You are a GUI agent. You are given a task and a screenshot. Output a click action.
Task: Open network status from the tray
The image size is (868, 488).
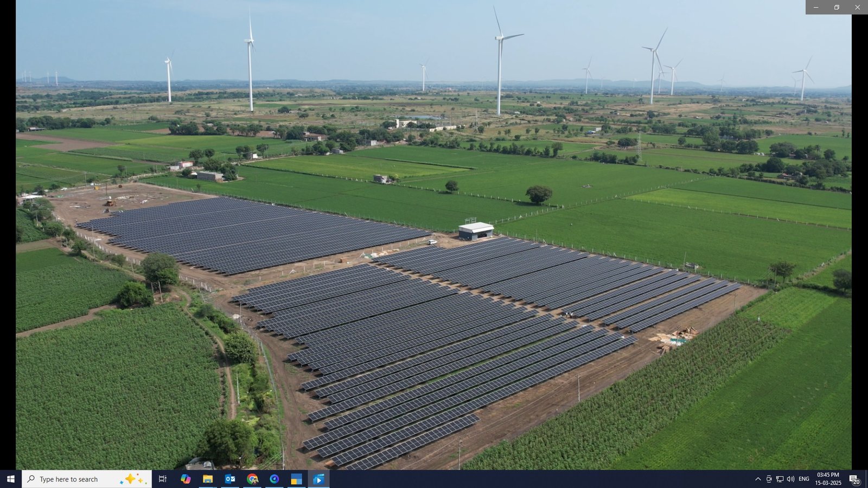coord(780,479)
